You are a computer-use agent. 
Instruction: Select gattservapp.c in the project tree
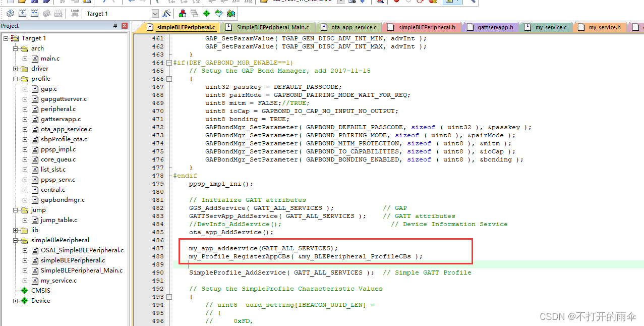click(x=61, y=119)
